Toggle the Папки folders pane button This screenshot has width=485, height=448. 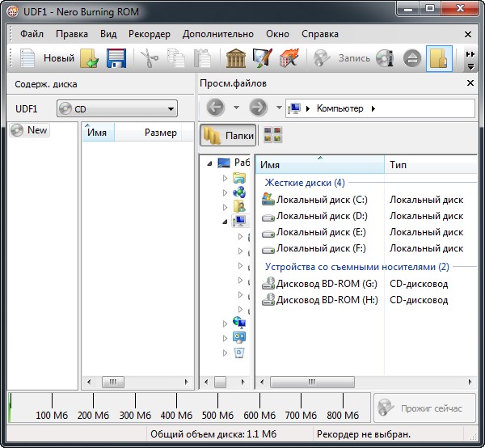(228, 135)
